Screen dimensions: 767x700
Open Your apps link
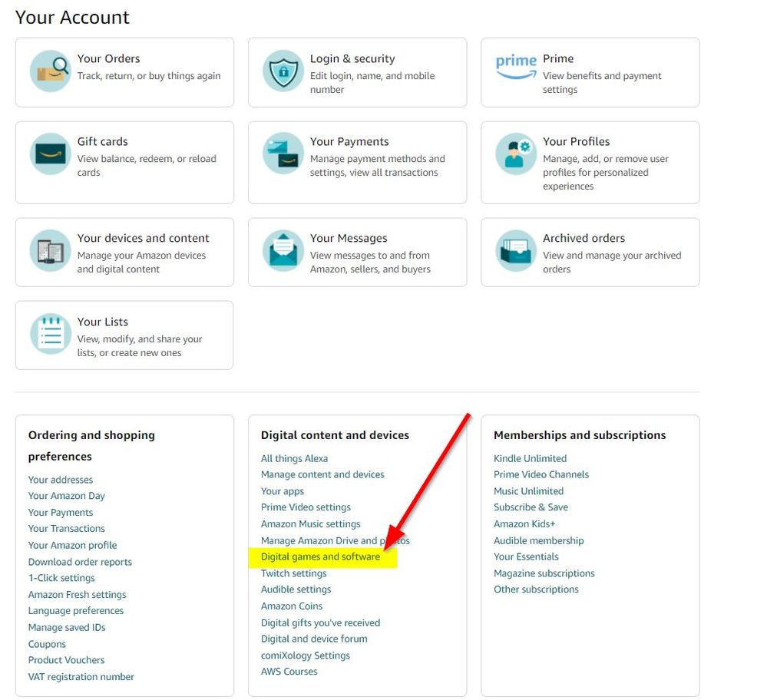click(283, 491)
